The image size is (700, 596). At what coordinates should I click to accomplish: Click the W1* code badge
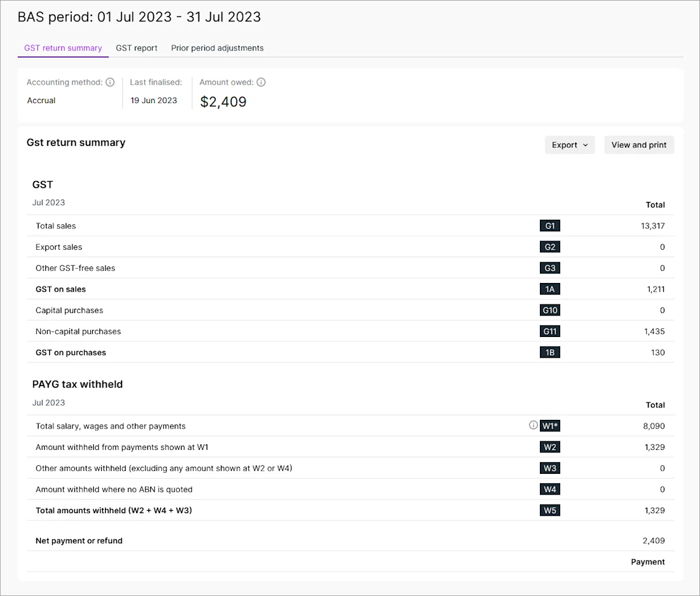click(550, 426)
